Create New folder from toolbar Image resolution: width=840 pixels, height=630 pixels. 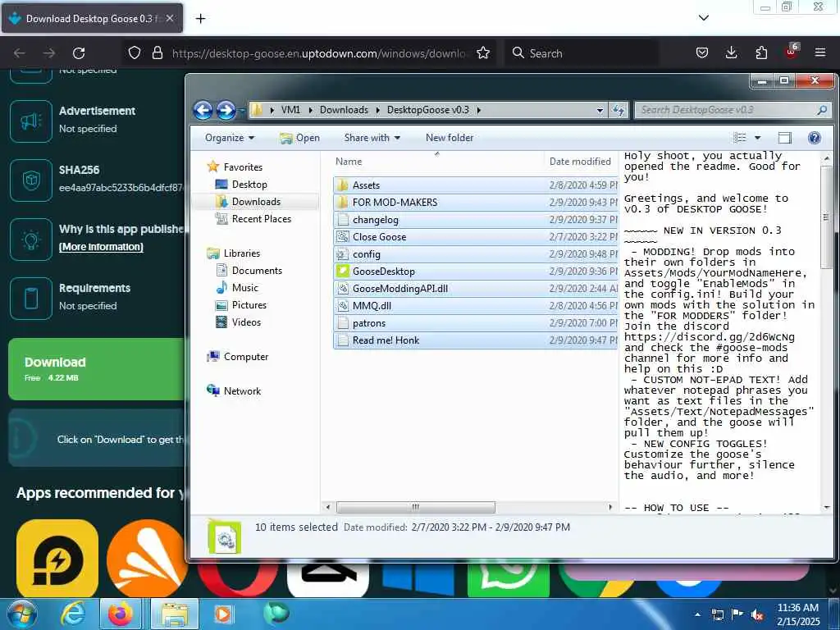coord(450,138)
